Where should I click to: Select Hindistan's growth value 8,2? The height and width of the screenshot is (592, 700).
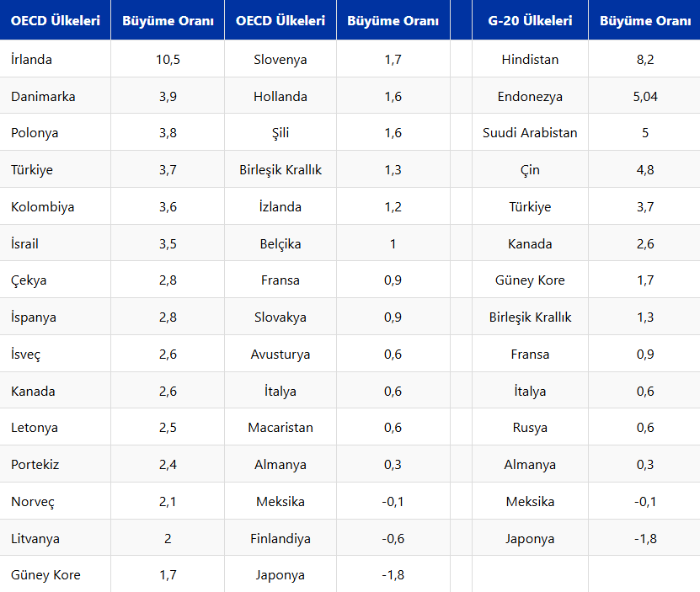[x=644, y=60]
